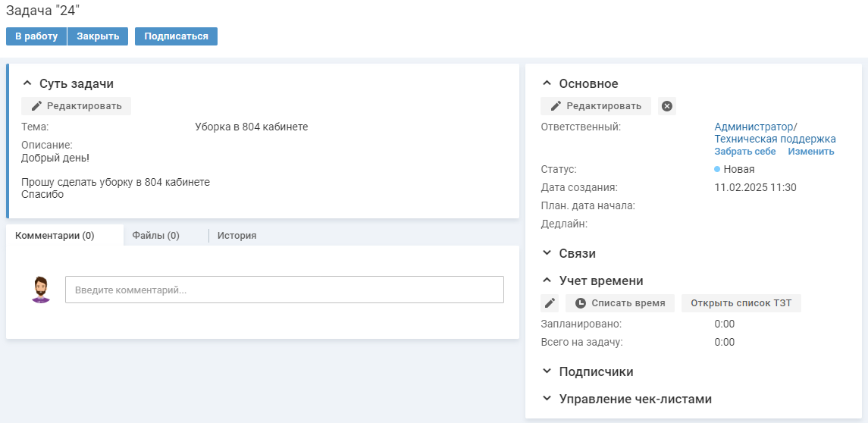Collapse the Основное section chevron
Image resolution: width=868 pixels, height=423 pixels.
tap(547, 83)
